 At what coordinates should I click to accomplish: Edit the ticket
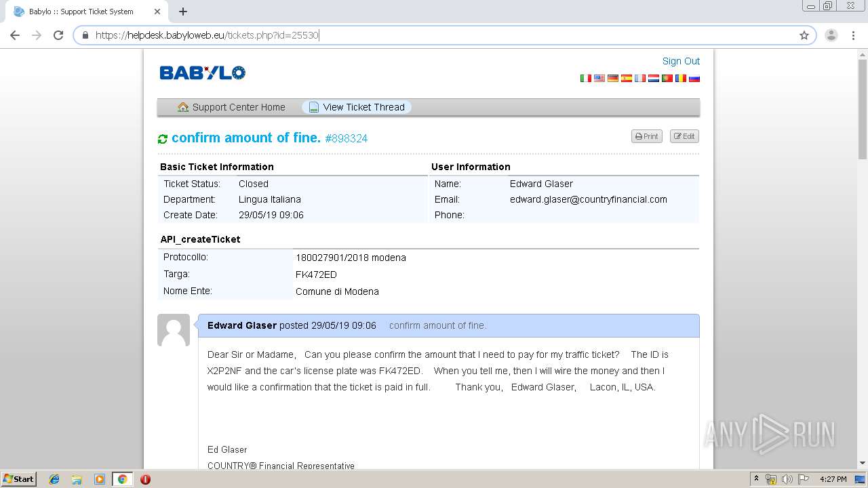(684, 136)
